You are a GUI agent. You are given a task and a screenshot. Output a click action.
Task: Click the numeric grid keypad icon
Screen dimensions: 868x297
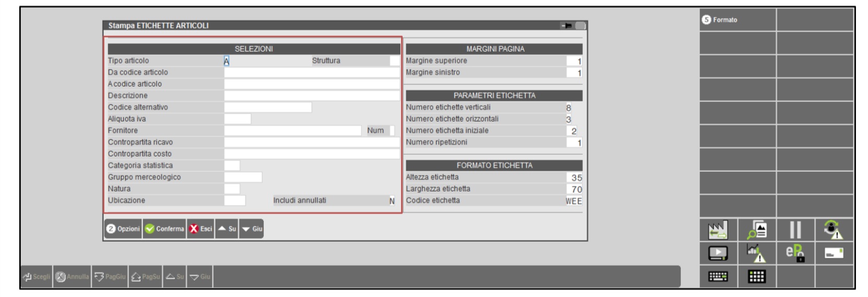[756, 277]
